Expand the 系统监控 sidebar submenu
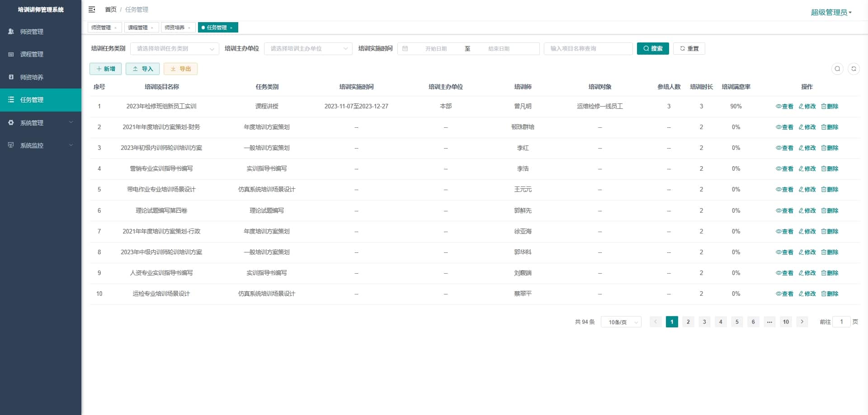This screenshot has height=415, width=868. (41, 145)
